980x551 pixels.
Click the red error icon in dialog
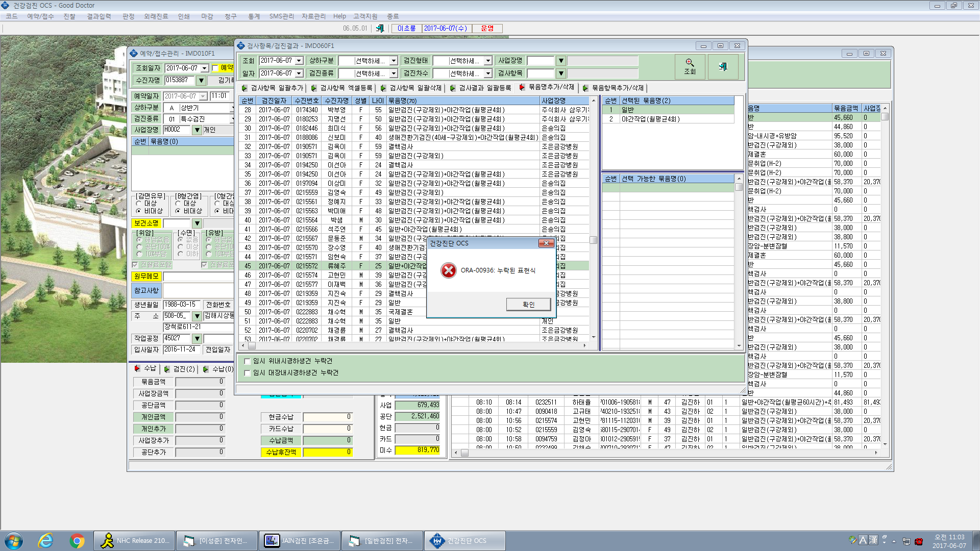click(x=448, y=270)
